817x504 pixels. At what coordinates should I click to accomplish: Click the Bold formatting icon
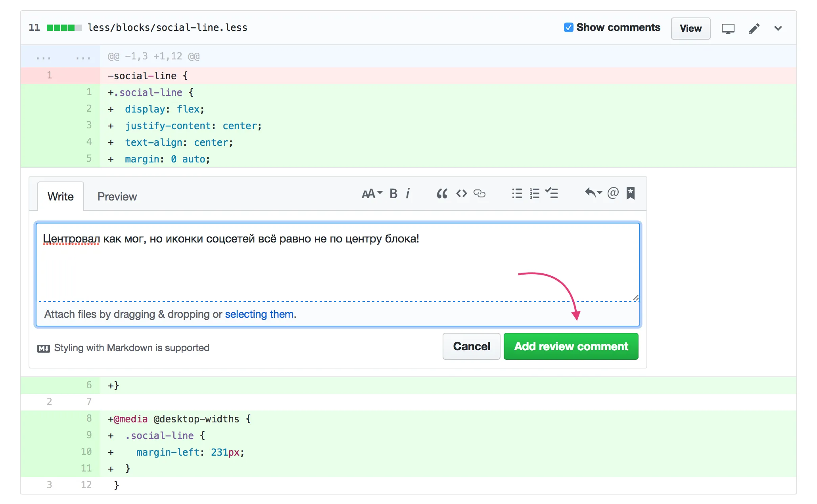coord(393,193)
